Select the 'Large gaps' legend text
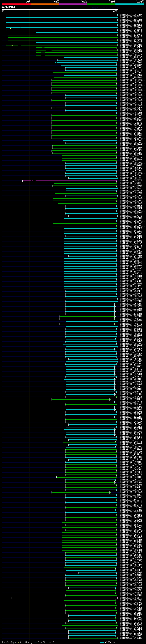The image size is (146, 644). pos(10,642)
